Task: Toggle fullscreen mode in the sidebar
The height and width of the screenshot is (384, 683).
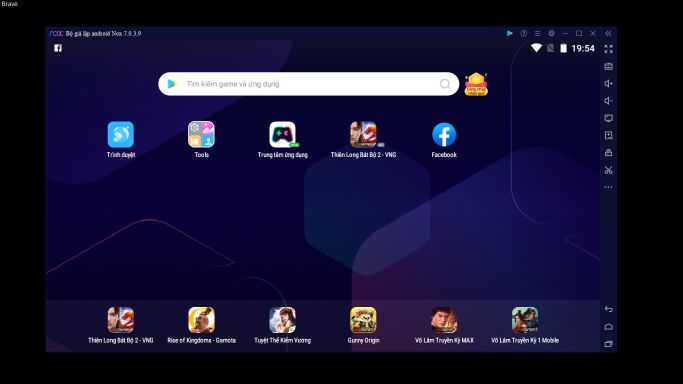Action: tap(609, 49)
